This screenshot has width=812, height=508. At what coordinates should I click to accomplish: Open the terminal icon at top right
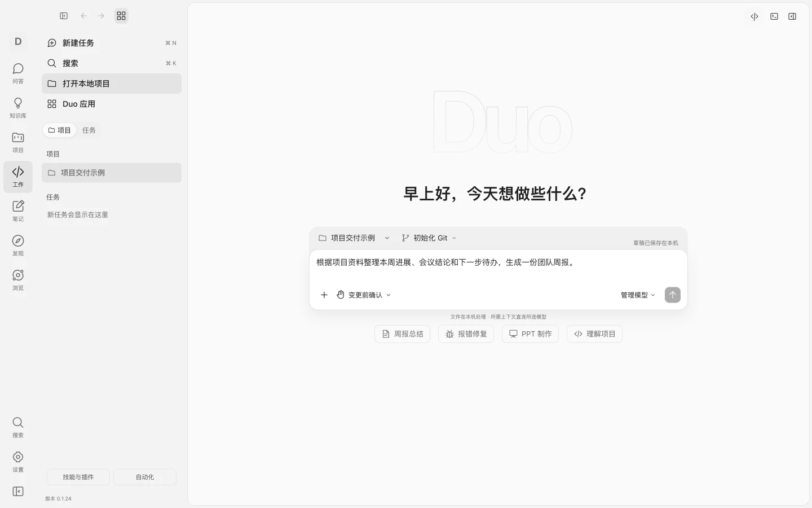774,16
